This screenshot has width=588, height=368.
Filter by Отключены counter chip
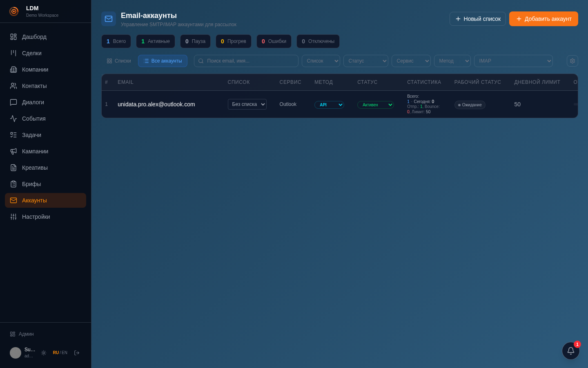(x=318, y=41)
